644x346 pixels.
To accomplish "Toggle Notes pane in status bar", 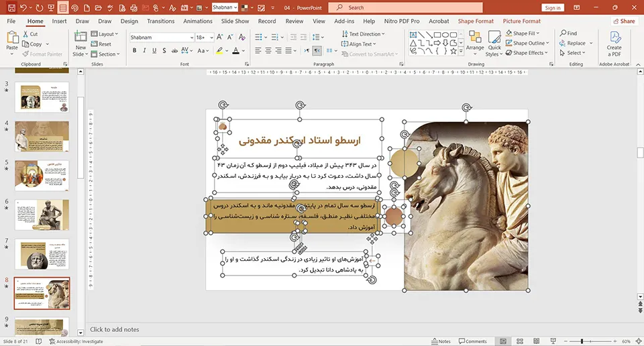I will 441,341.
